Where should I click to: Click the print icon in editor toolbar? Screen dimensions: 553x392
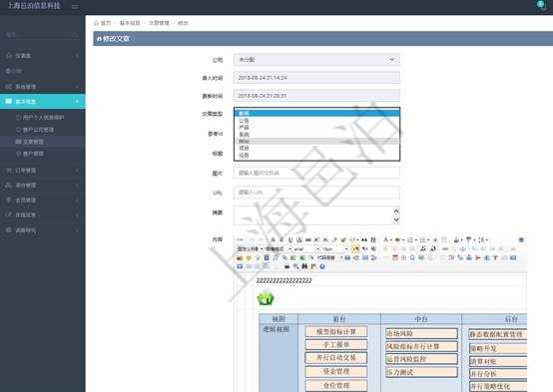tap(286, 266)
